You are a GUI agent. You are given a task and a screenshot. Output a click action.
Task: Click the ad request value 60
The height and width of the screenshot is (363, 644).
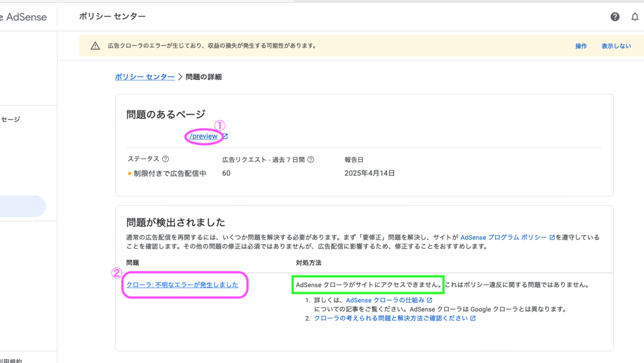tap(226, 173)
